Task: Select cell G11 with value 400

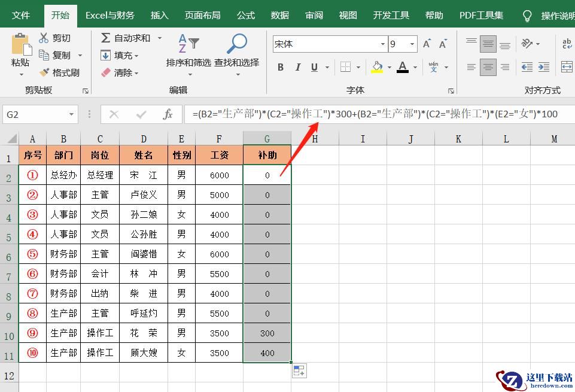Action: point(267,353)
